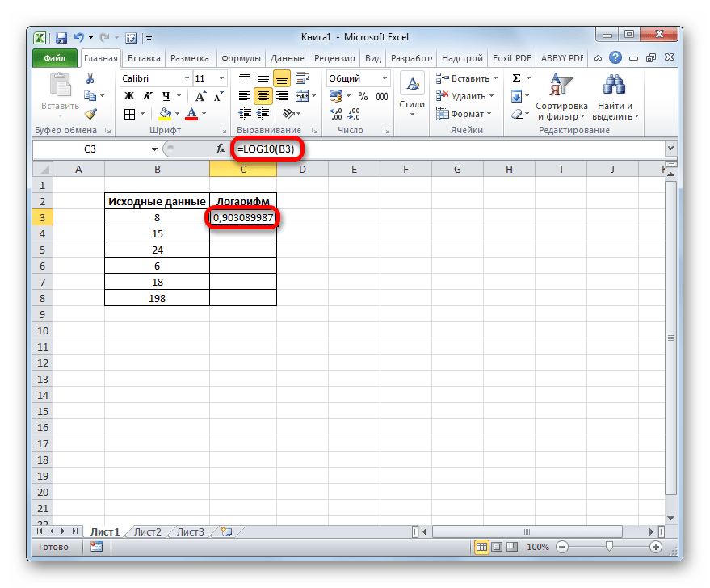The height and width of the screenshot is (588, 710).
Task: Open Сортировка и фильтр menu
Action: tap(561, 98)
